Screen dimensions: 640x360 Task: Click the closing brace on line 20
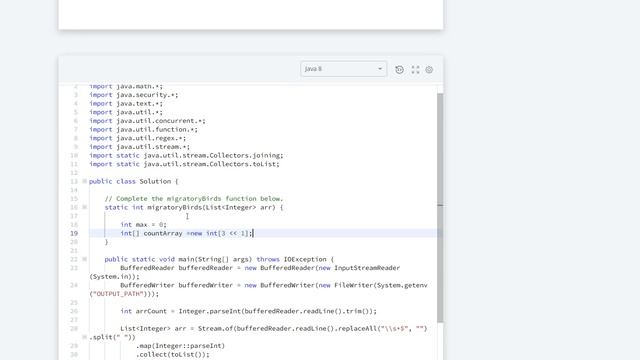[x=107, y=242]
